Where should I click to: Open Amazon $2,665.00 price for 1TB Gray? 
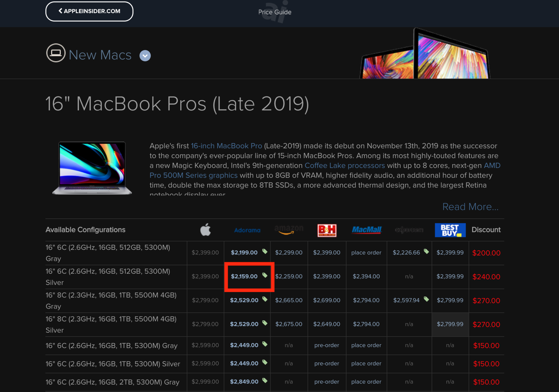pyautogui.click(x=289, y=300)
